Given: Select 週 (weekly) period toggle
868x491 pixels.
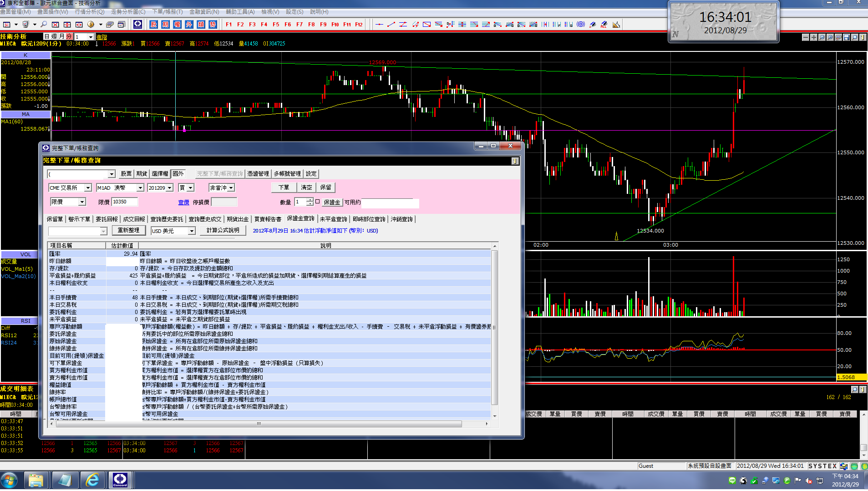Looking at the screenshot, I should tap(54, 36).
